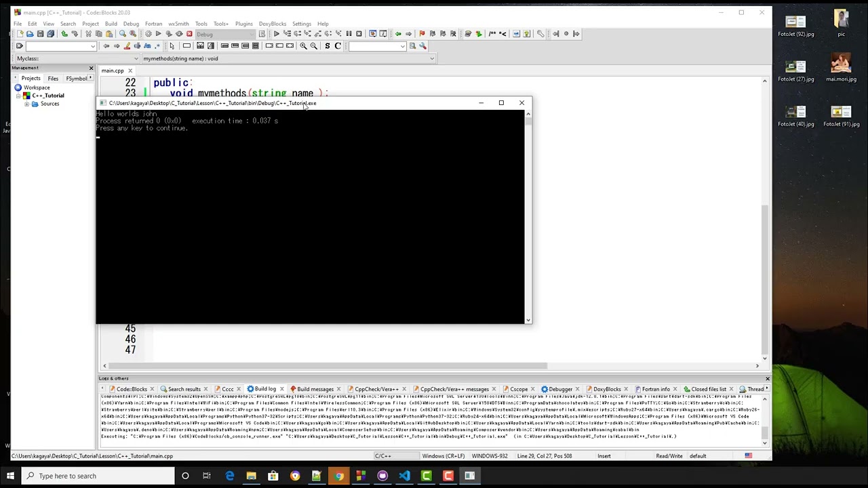Toggle bookmark with the red flag icon
Screen dimensions: 868x488
point(422,34)
